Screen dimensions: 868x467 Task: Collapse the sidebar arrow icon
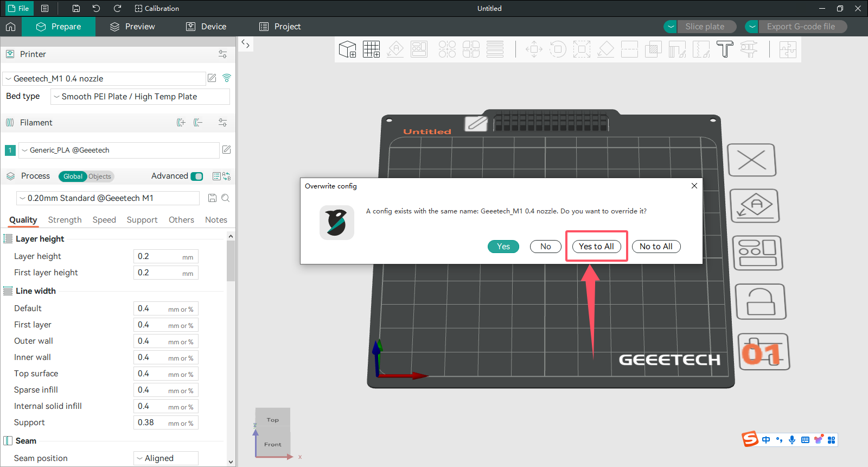(246, 44)
